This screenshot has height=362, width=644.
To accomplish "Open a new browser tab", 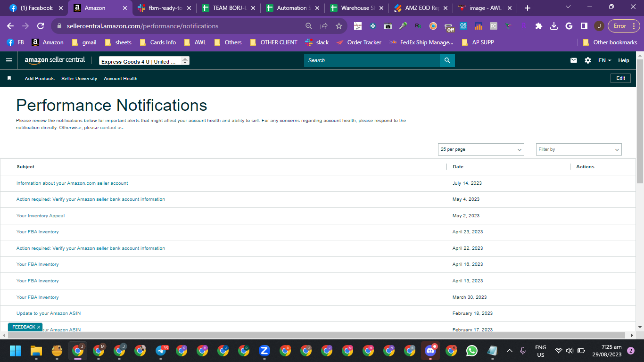I will [x=527, y=8].
